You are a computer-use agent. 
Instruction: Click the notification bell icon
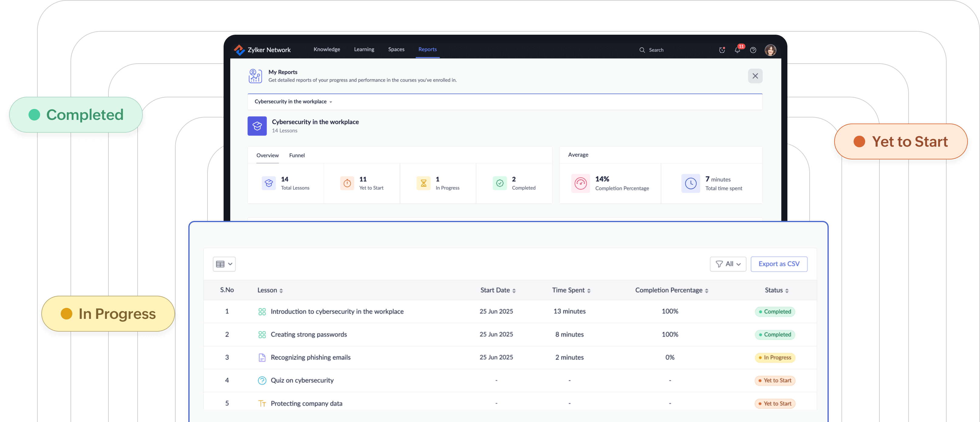(x=738, y=50)
